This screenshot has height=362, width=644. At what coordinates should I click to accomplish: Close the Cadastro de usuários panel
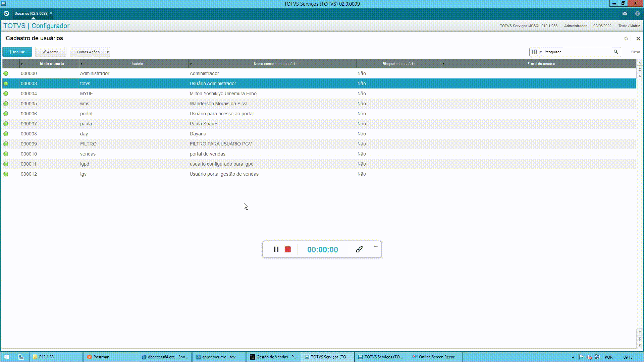tap(638, 39)
